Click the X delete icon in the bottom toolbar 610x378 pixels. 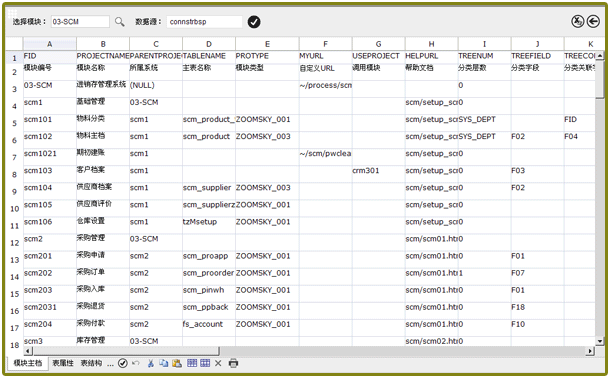point(218,363)
